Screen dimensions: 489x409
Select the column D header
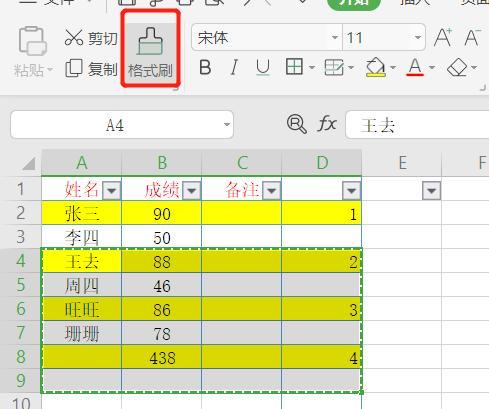pyautogui.click(x=322, y=163)
